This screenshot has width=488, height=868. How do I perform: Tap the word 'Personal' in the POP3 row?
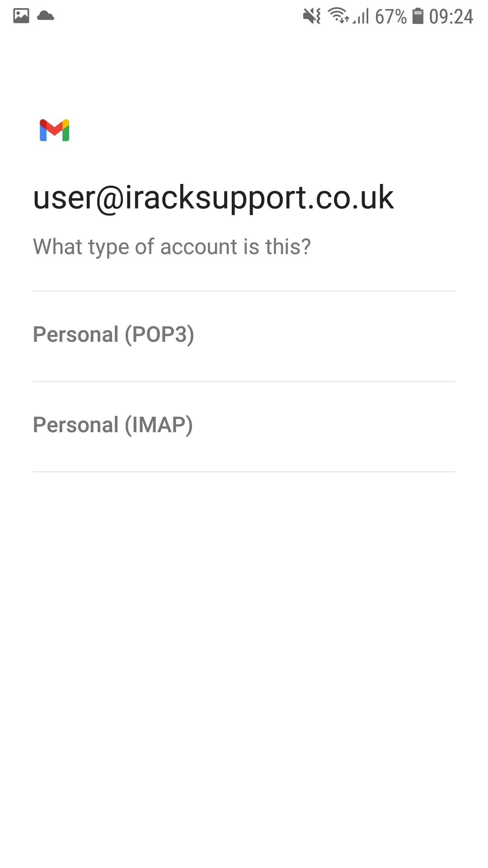[76, 335]
